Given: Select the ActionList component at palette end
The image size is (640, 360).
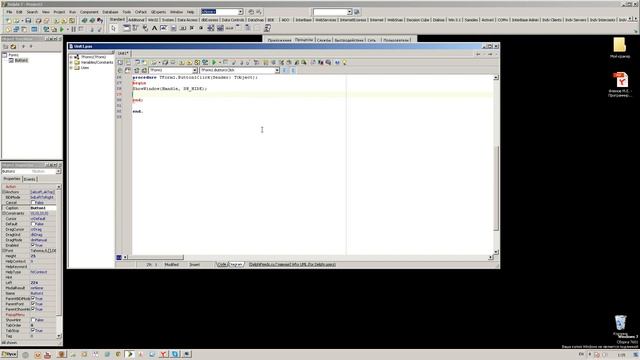Looking at the screenshot, I should pyautogui.click(x=267, y=28).
